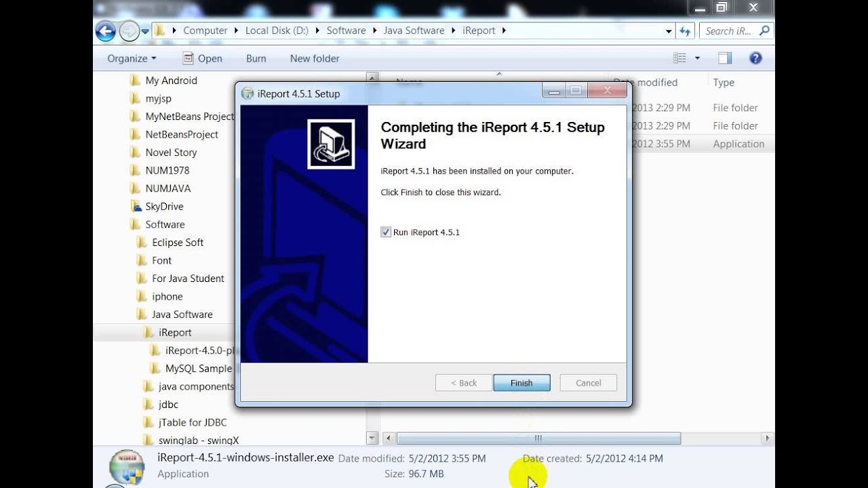The image size is (868, 488).
Task: Select the Java Software folder in tree
Action: tap(182, 314)
